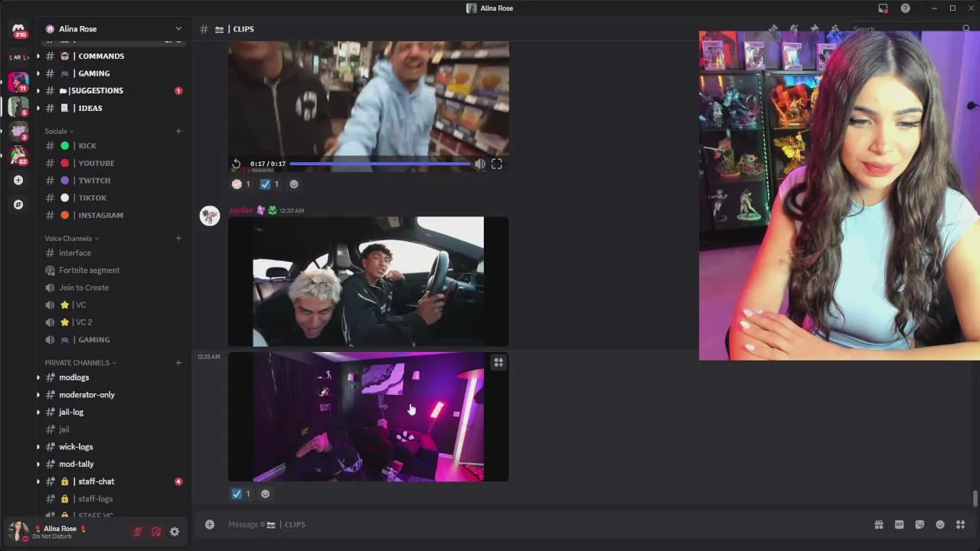Click the action icon on purple image
Screen dimensions: 980x551
(498, 363)
